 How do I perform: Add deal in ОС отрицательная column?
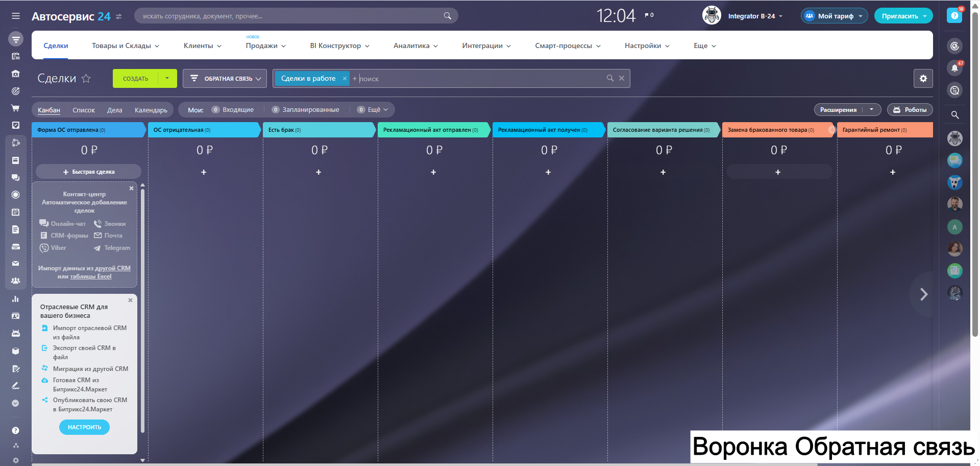pos(204,172)
